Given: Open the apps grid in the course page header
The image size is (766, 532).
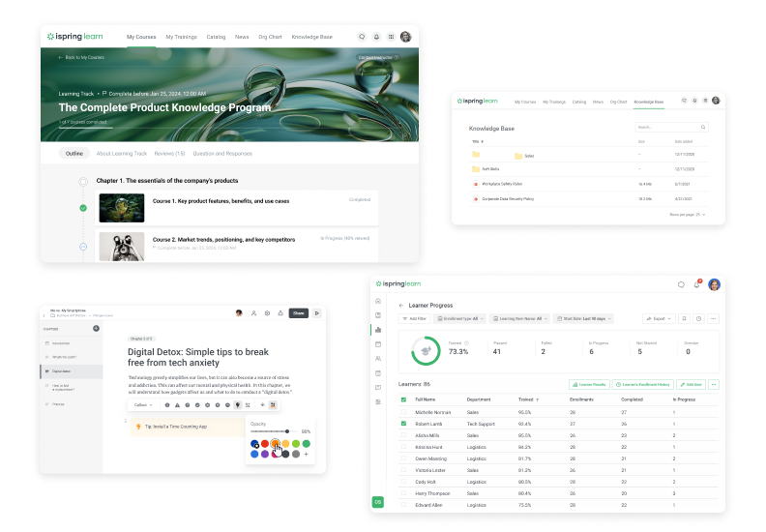Looking at the screenshot, I should [x=391, y=37].
